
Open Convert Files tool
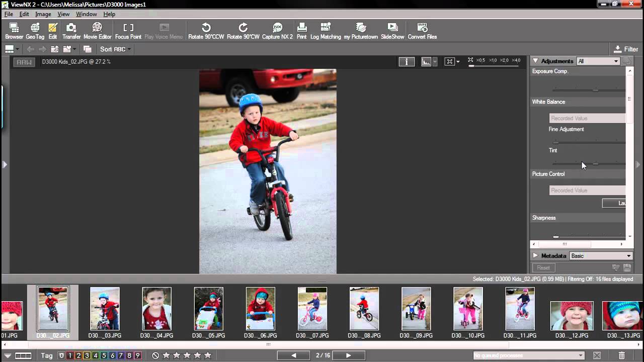click(x=422, y=31)
